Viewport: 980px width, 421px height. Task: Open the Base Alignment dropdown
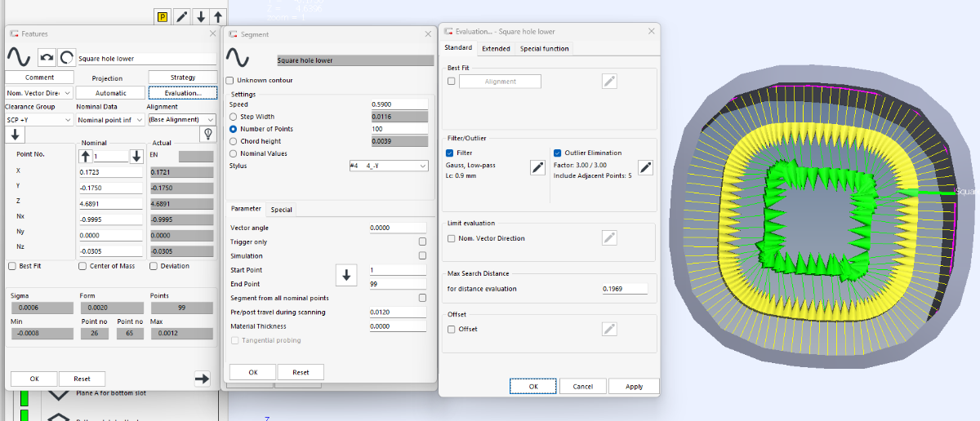[181, 120]
